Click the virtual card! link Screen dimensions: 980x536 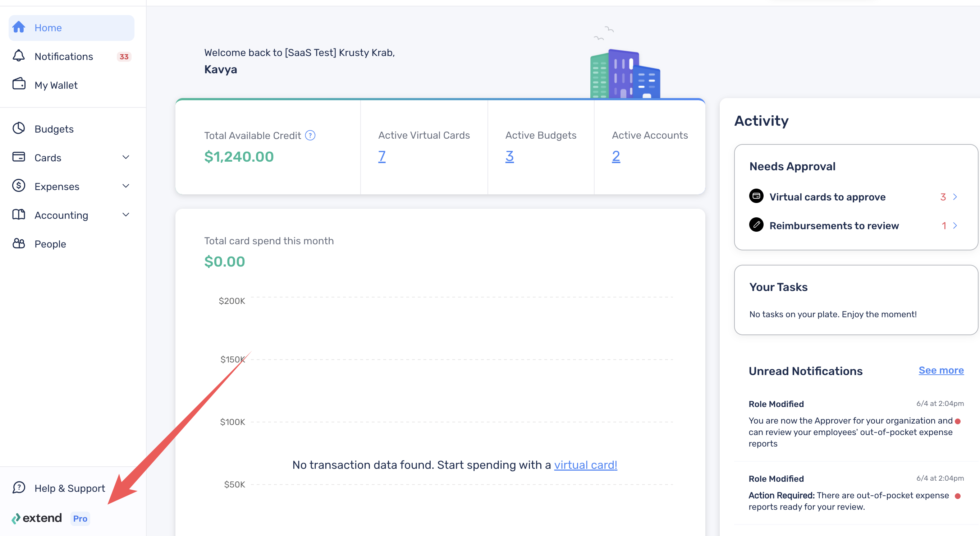(x=586, y=465)
